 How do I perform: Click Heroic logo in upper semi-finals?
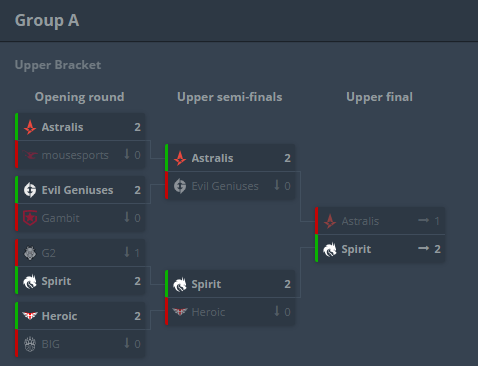point(180,312)
